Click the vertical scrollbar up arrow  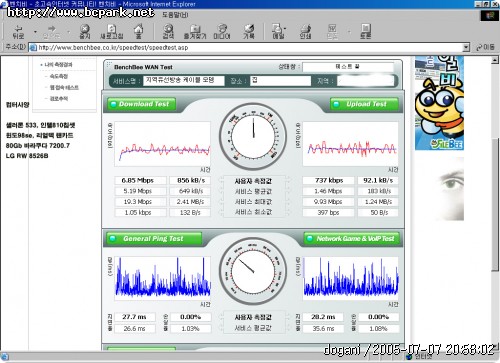[495, 60]
